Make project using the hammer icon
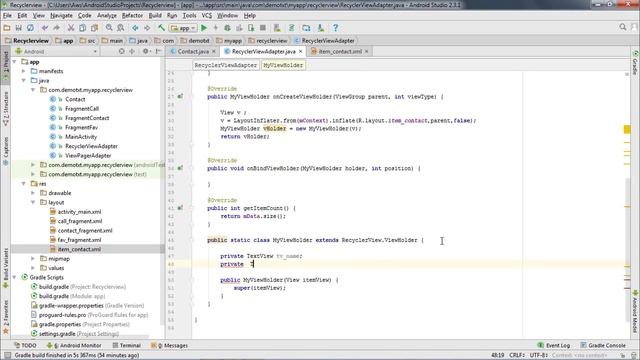This screenshot has height=360, width=640. tap(161, 28)
